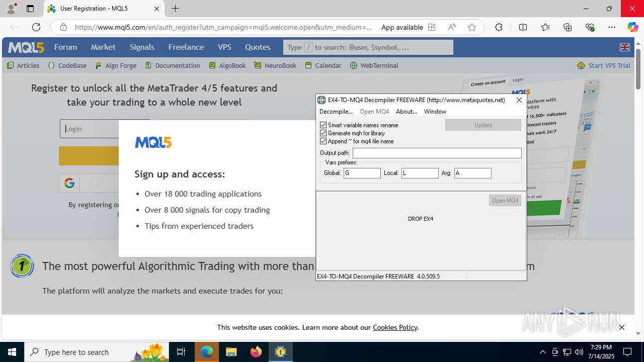Open the Freelance section

186,47
